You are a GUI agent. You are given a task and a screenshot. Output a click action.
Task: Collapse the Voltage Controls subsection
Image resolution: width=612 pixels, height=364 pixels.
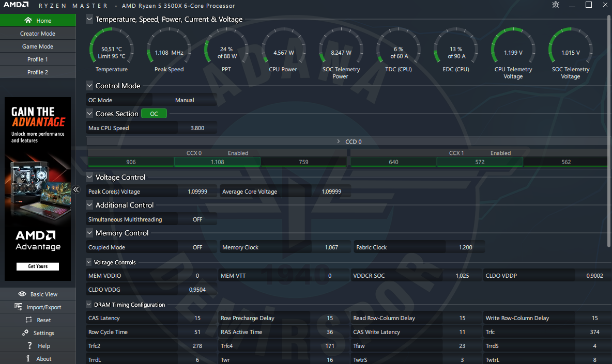tap(88, 262)
